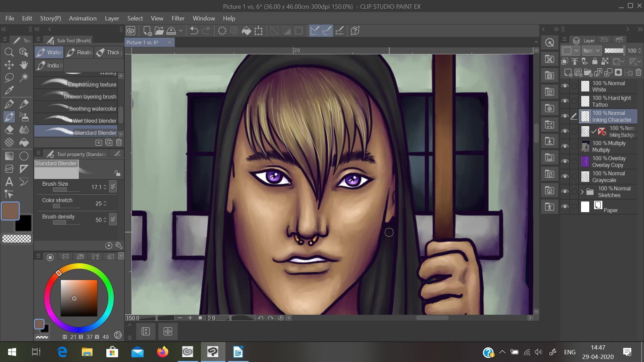644x362 pixels.
Task: Click the Undo arrow in toolbar
Action: (194, 31)
